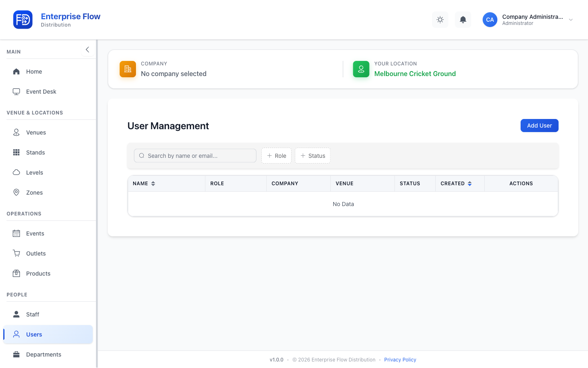
Task: Click the search by name or email field
Action: pos(195,156)
